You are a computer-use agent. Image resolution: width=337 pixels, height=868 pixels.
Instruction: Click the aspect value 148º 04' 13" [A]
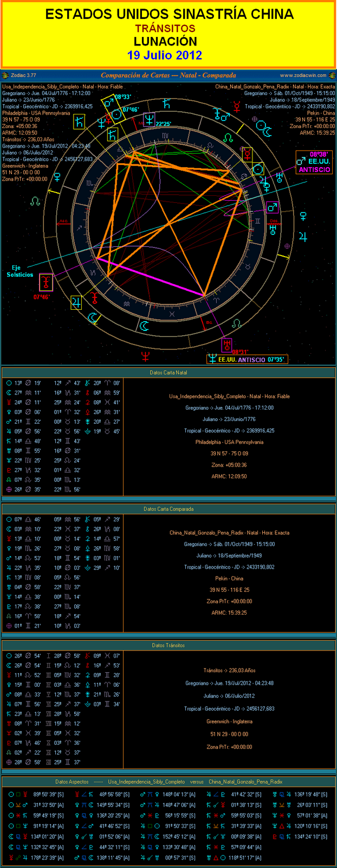pyautogui.click(x=179, y=794)
